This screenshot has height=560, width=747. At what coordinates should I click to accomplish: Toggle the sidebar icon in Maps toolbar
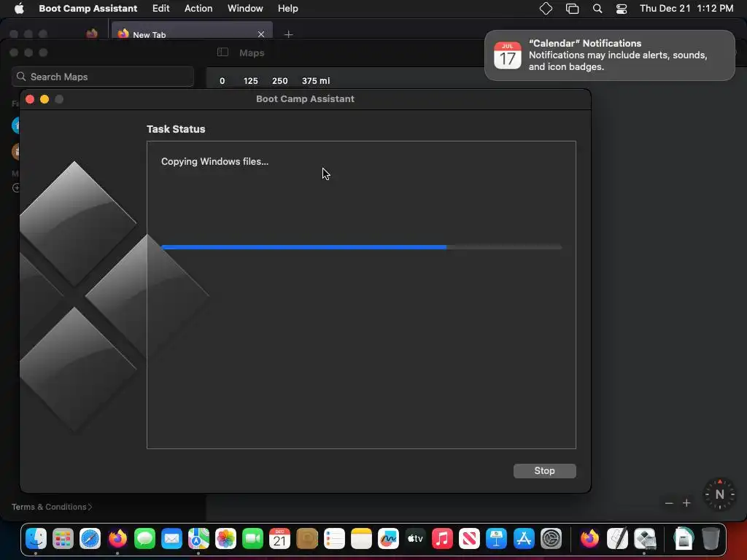222,52
